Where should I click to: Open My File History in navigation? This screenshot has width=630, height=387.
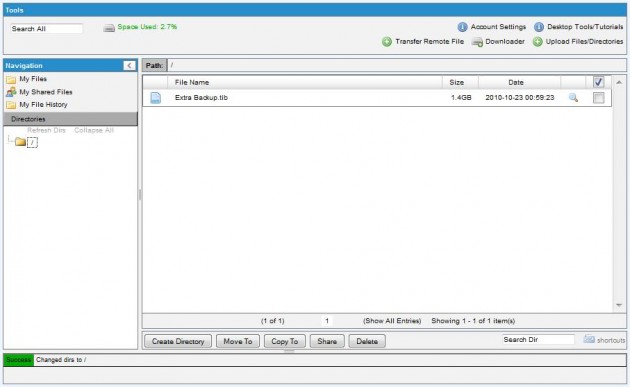point(43,104)
